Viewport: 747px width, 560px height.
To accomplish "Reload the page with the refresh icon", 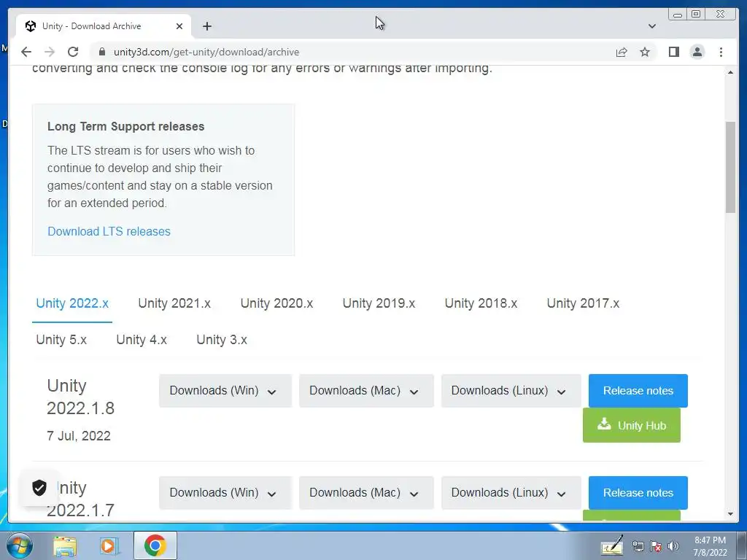I will coord(73,52).
